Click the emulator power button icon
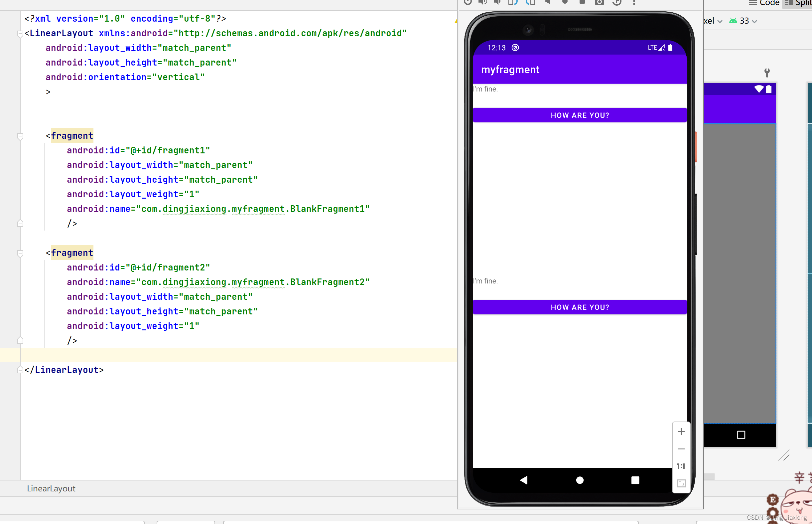Viewport: 812px width, 524px height. pos(468,2)
